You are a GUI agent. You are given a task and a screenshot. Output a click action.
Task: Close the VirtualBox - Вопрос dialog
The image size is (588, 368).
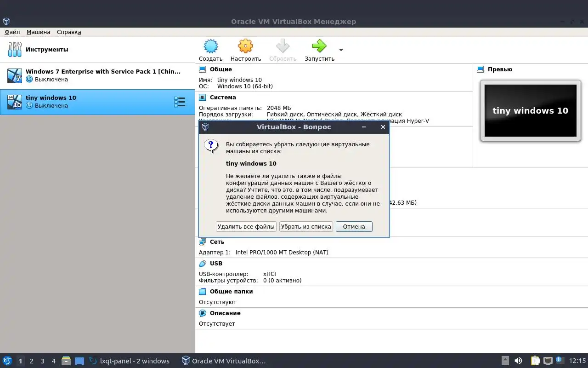[383, 127]
